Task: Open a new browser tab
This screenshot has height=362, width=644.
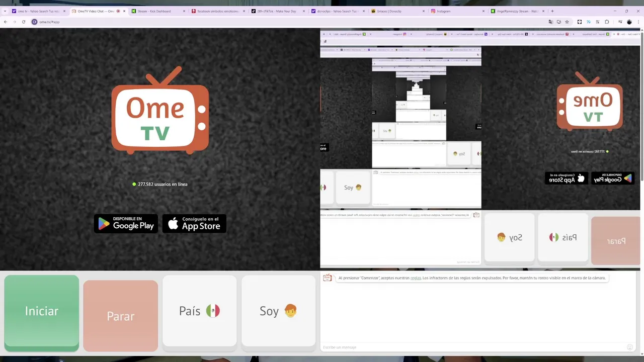Action: pos(552,11)
